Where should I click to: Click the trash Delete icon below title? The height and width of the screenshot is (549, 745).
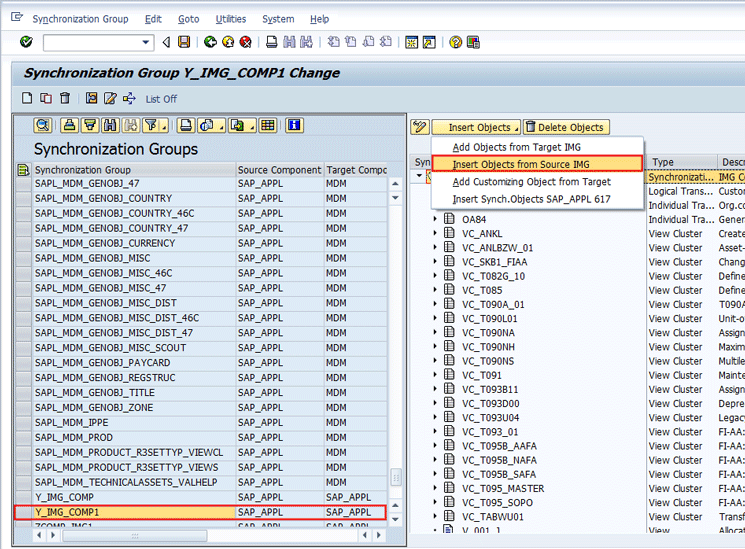click(65, 98)
